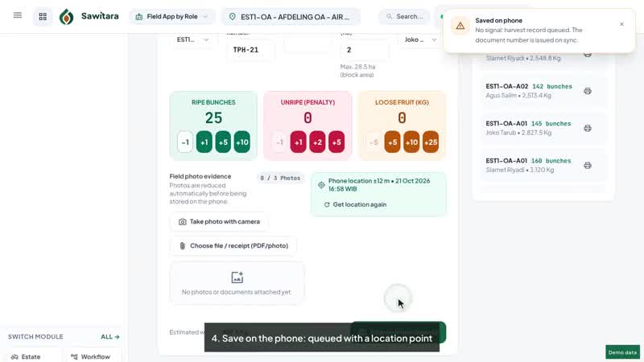Add 1 ripe bunch

pyautogui.click(x=204, y=142)
